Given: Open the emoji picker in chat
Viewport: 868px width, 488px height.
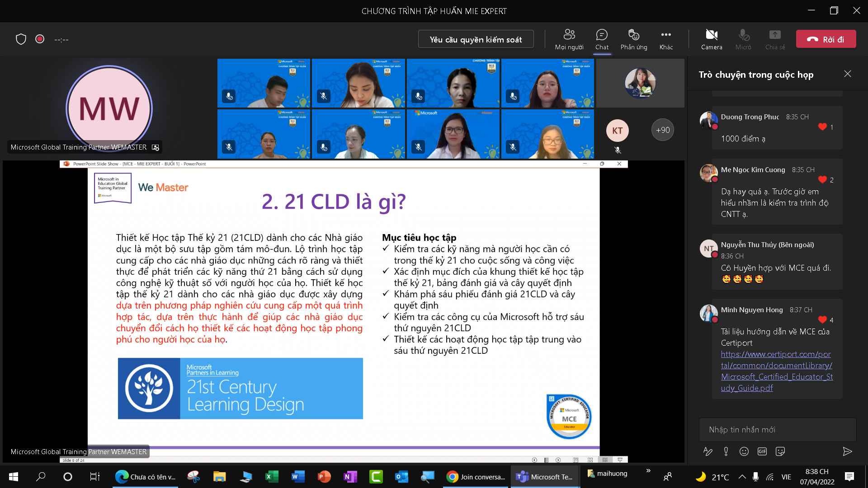Looking at the screenshot, I should [744, 451].
